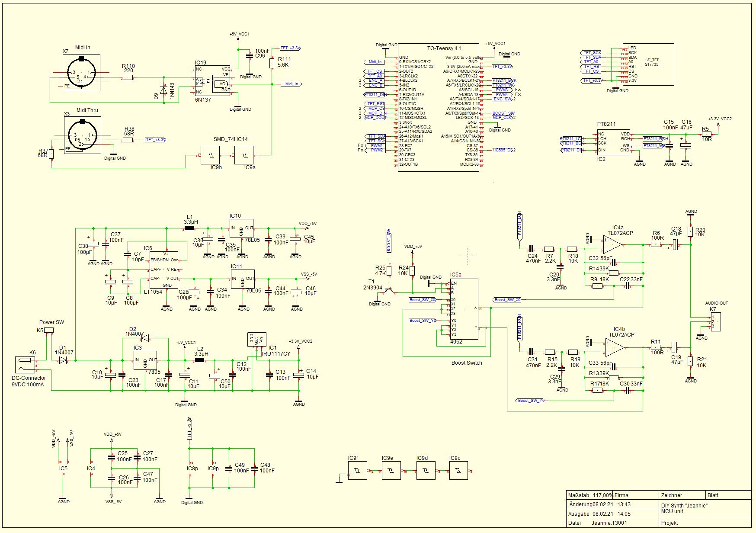Image resolution: width=756 pixels, height=533 pixels.
Task: Click the IC4b TL072ACP op-amp symbol
Action: tap(615, 347)
